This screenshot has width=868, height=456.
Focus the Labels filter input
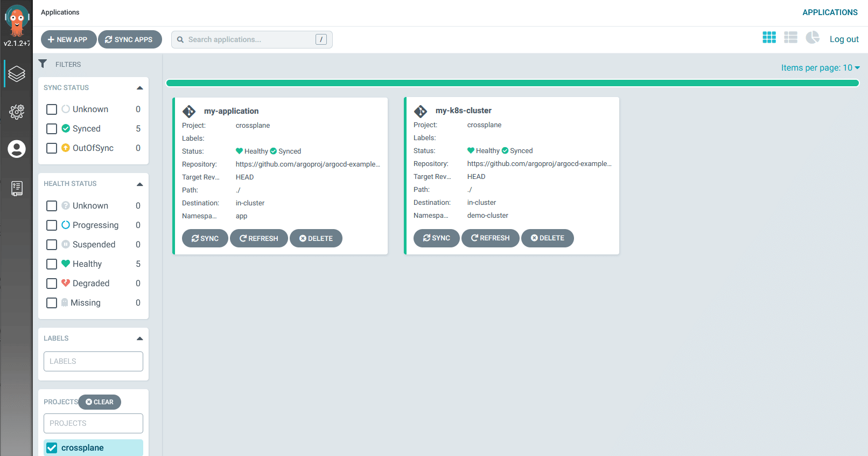(x=93, y=361)
